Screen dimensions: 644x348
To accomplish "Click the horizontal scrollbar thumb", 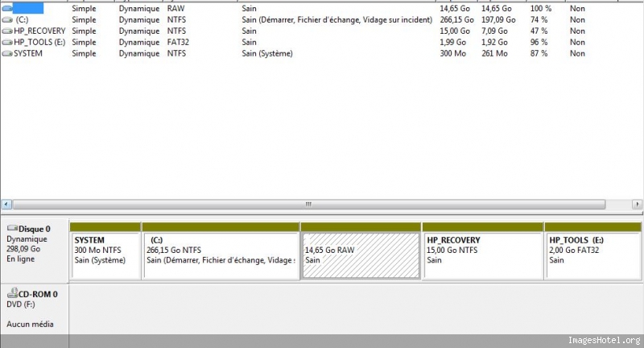I will (309, 204).
